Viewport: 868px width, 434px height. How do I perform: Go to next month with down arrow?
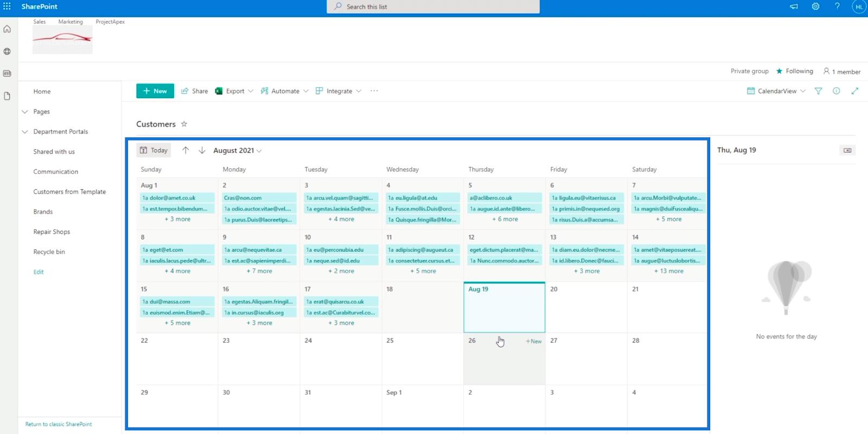click(x=202, y=150)
